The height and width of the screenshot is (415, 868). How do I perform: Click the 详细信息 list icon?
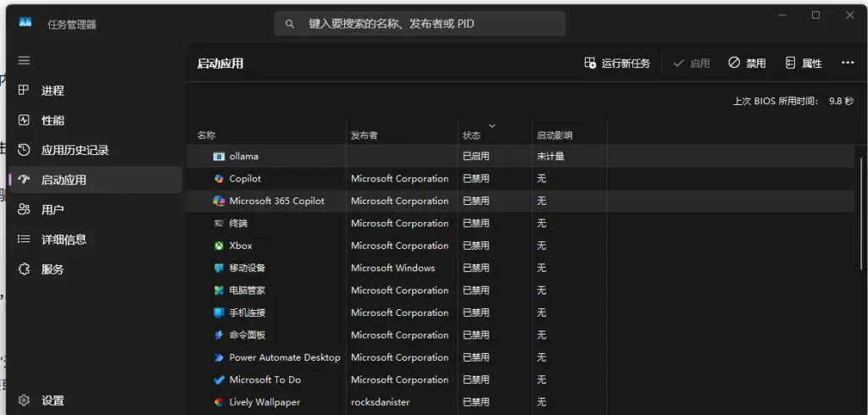click(24, 239)
